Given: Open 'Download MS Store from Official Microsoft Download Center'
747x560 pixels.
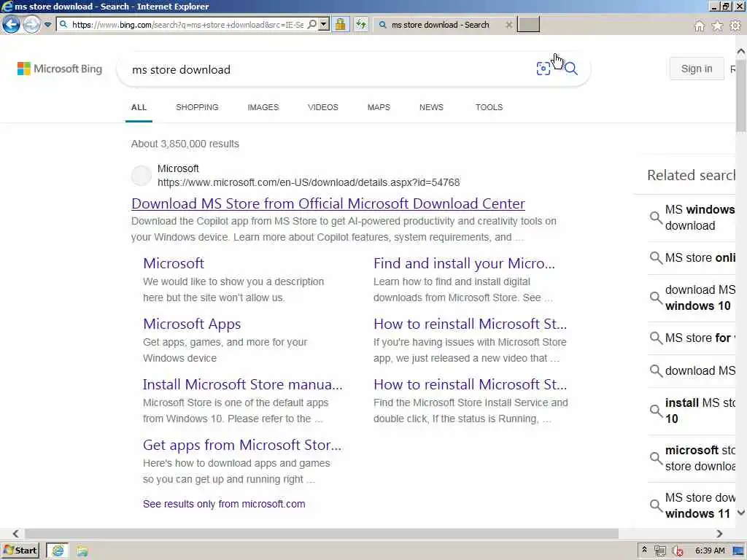Looking at the screenshot, I should (x=328, y=203).
